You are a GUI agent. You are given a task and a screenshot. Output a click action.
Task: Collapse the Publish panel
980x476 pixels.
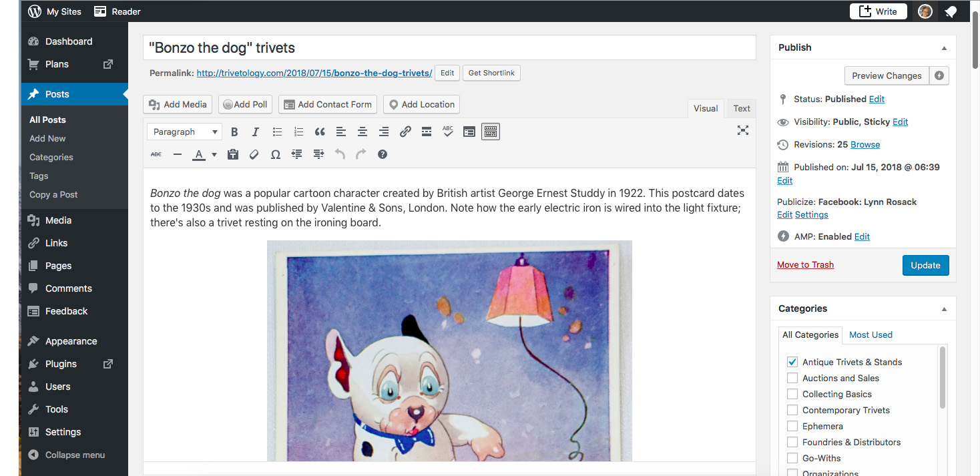[944, 48]
